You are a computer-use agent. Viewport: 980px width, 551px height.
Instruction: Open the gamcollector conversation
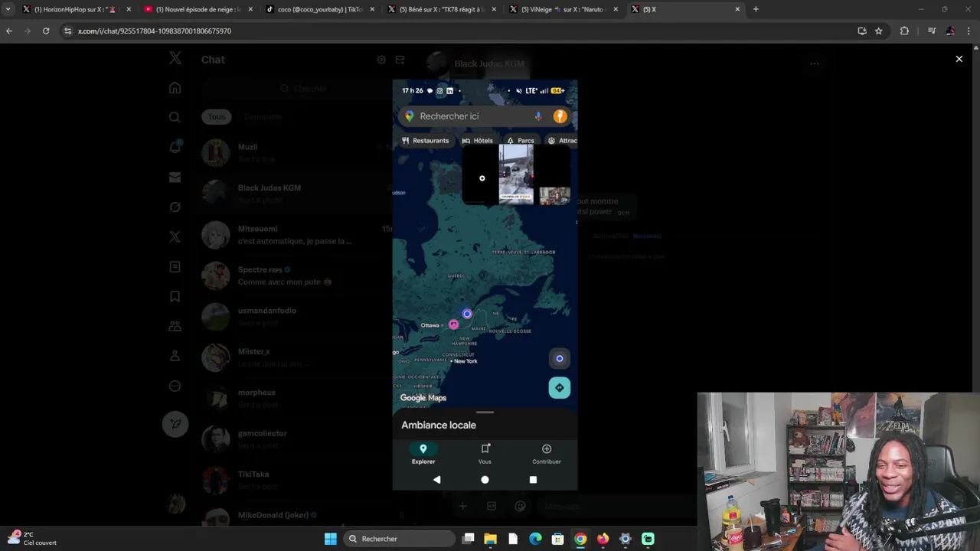tap(295, 439)
